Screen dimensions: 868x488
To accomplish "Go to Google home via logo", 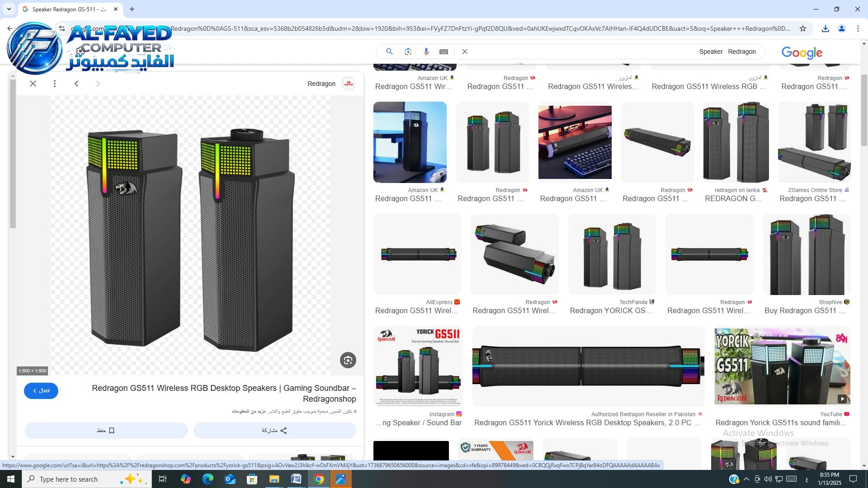I will tap(802, 52).
